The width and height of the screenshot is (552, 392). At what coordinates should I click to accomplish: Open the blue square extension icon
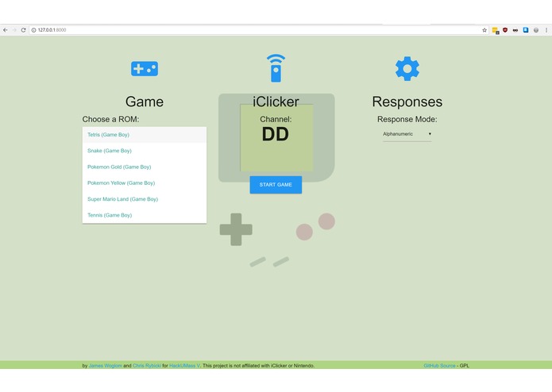(526, 30)
